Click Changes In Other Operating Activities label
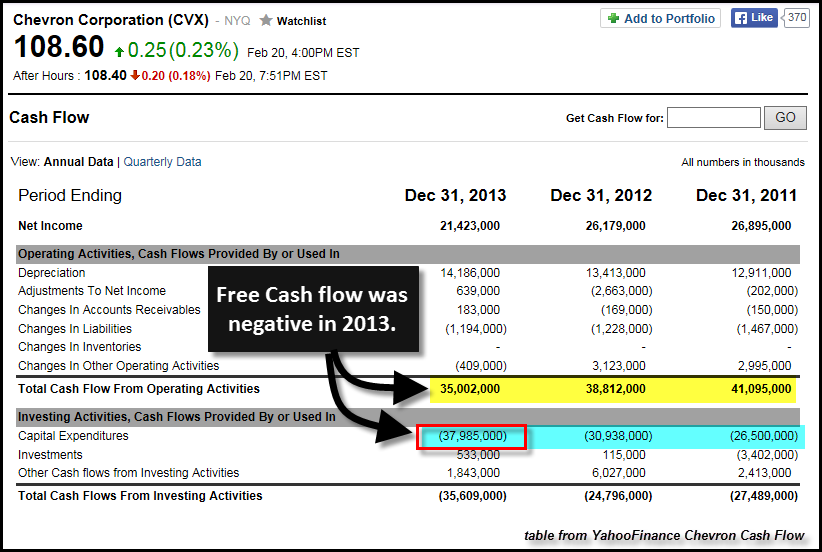The width and height of the screenshot is (822, 552). coord(118,366)
